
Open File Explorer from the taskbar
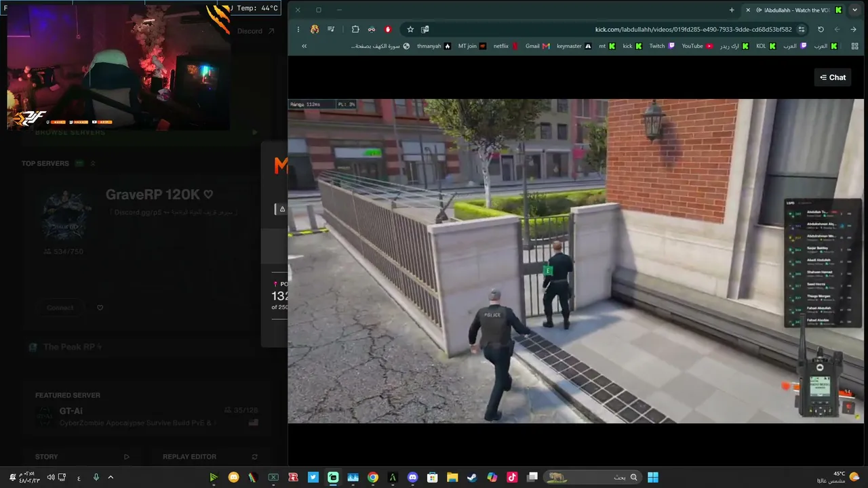(x=452, y=477)
